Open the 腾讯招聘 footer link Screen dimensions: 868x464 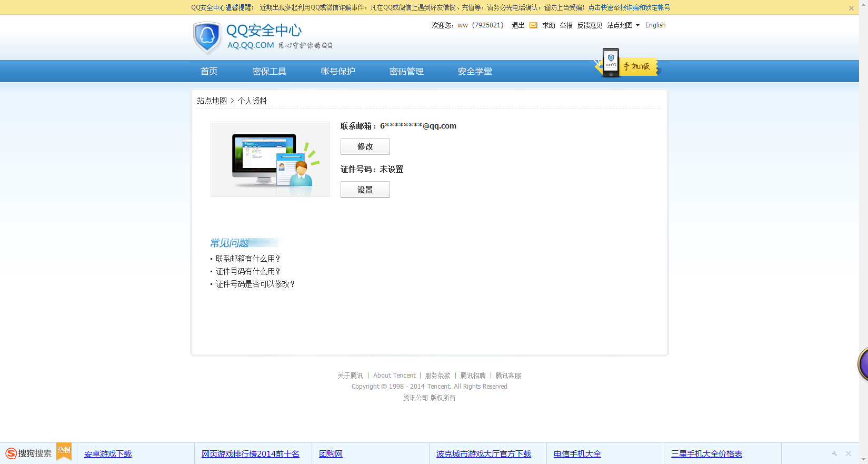(x=473, y=376)
